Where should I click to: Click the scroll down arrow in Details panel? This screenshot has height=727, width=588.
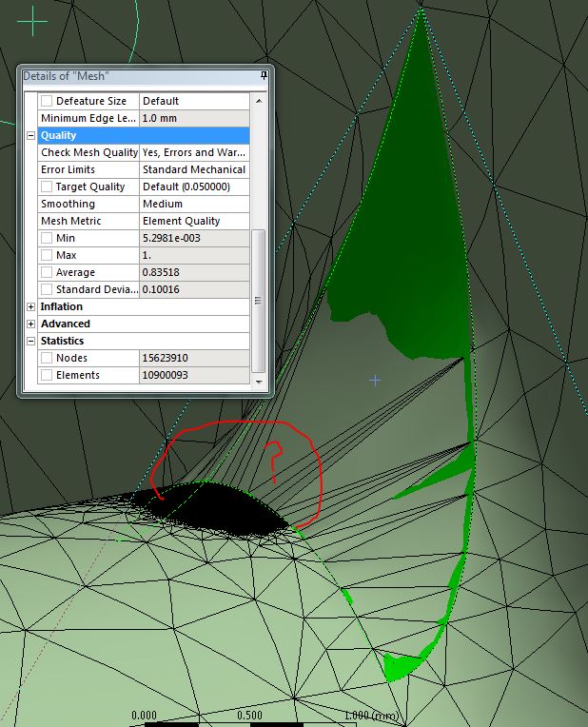pyautogui.click(x=259, y=383)
